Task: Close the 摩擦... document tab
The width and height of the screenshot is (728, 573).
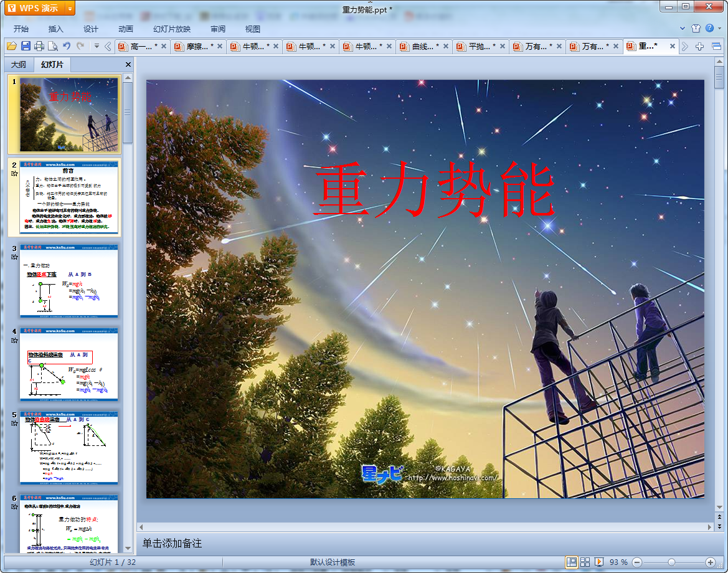Action: tap(220, 47)
